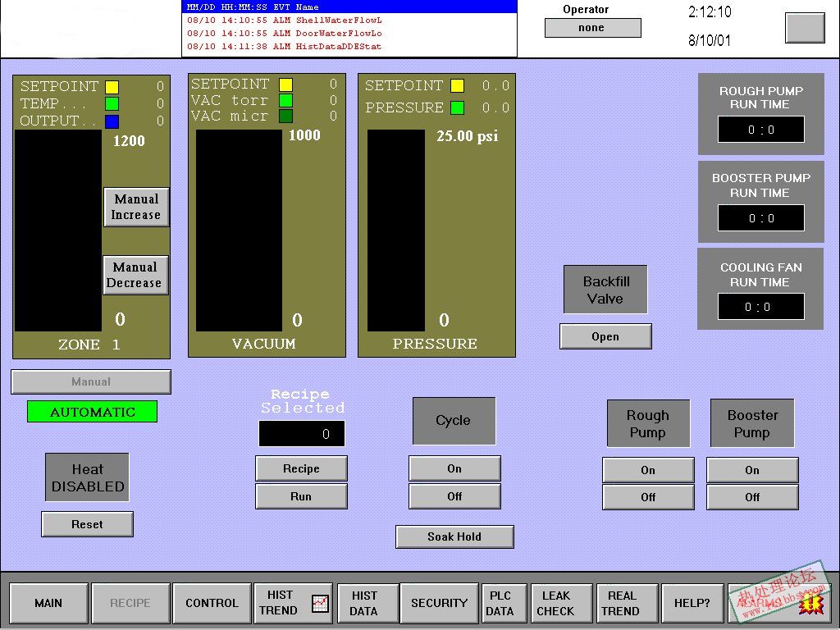Click the PRESSURE green swatch

(x=457, y=107)
